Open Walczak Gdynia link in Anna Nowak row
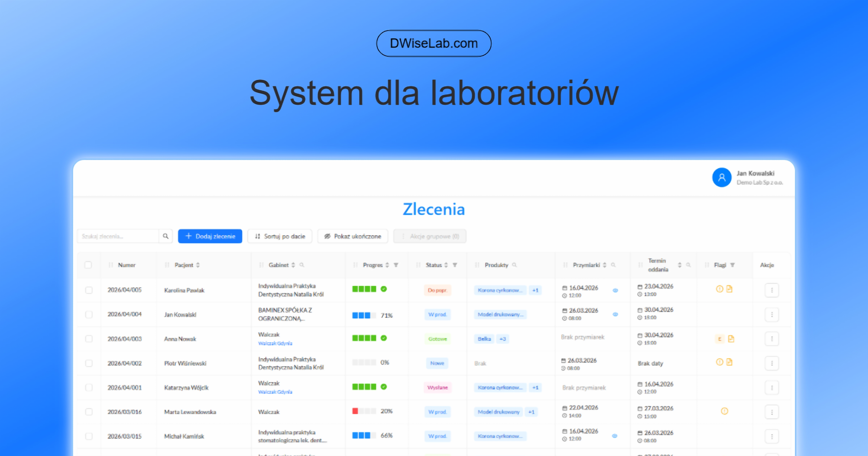This screenshot has width=868, height=456. (275, 343)
